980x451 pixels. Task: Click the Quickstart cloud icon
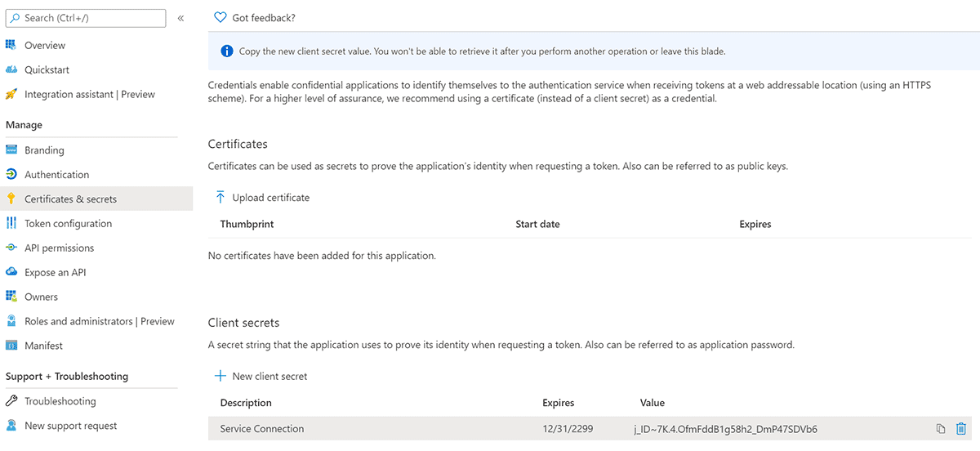coord(11,69)
